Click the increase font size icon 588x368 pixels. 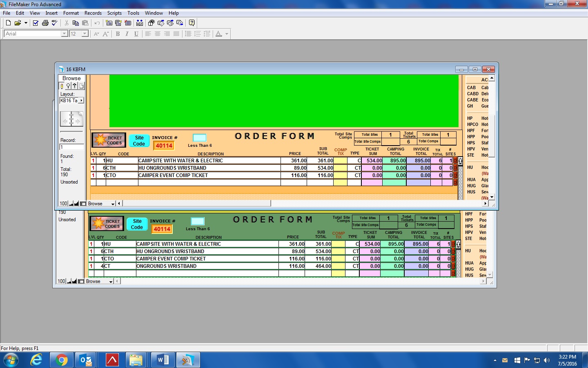[106, 34]
